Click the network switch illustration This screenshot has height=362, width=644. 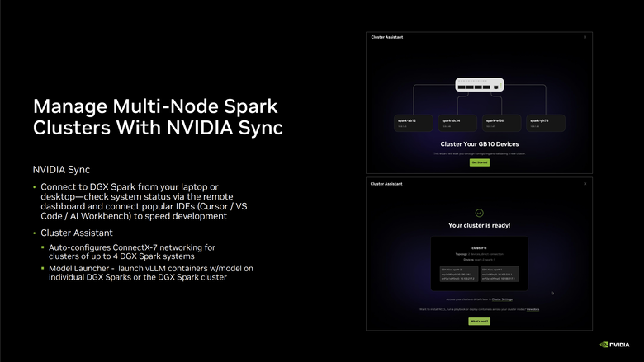point(480,85)
